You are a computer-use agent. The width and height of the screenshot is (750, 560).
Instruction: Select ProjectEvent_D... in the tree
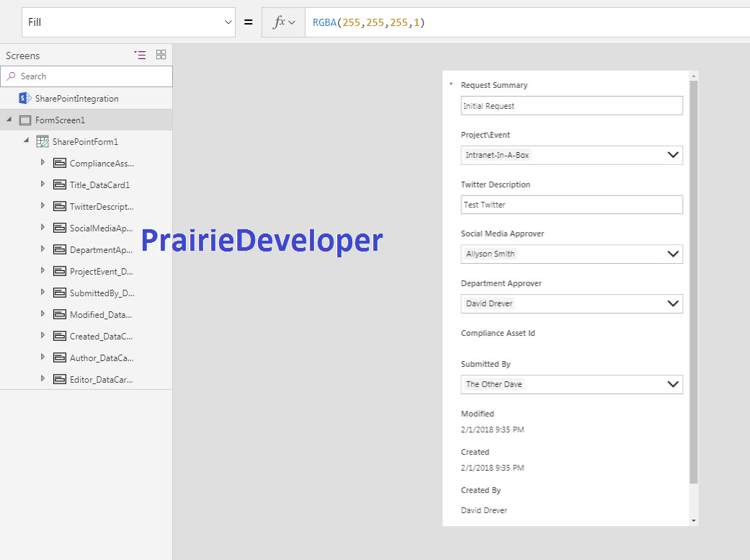point(102,272)
